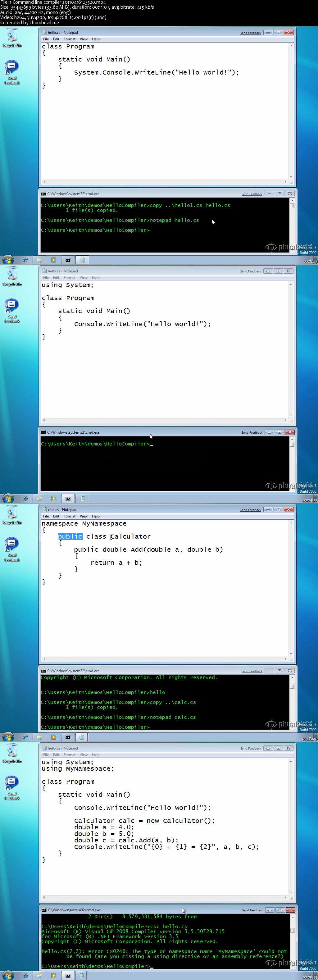Launch Internet Explorer from taskbar marked 00:06:40
Image resolution: width=318 pixels, height=980 pixels.
pos(25,737)
